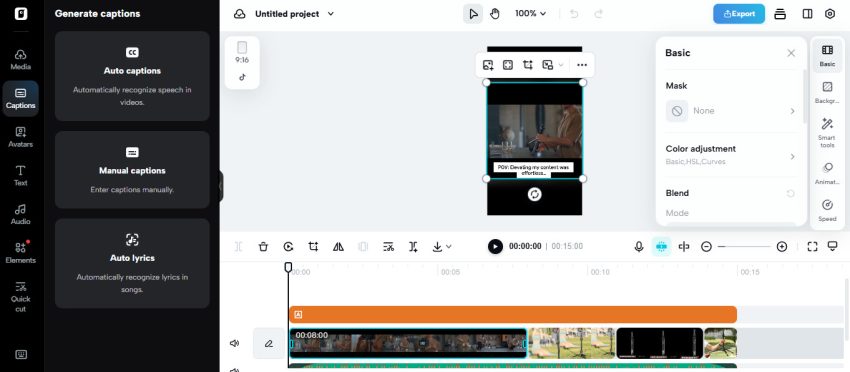The height and width of the screenshot is (372, 850).
Task: Open the Smart tools tab
Action: coord(827,132)
